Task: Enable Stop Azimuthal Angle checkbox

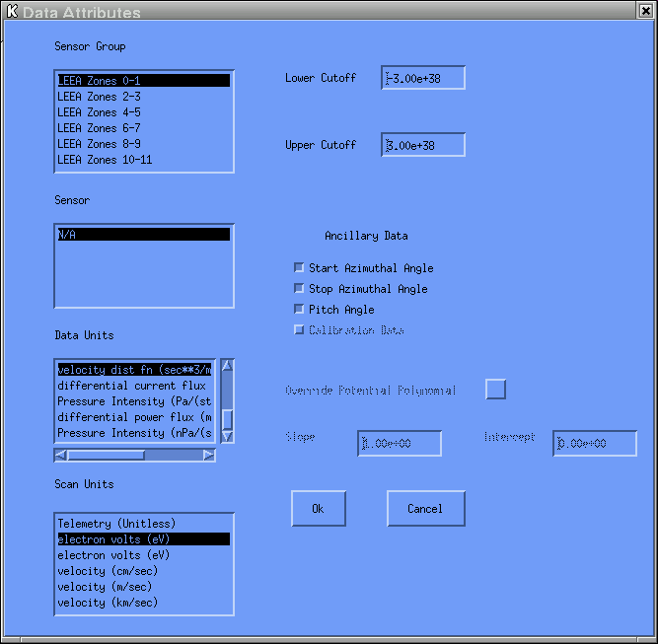Action: click(x=299, y=288)
